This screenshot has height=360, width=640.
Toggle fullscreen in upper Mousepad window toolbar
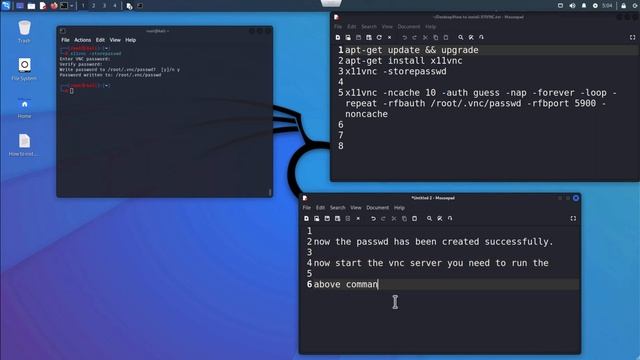pyautogui.click(x=632, y=37)
